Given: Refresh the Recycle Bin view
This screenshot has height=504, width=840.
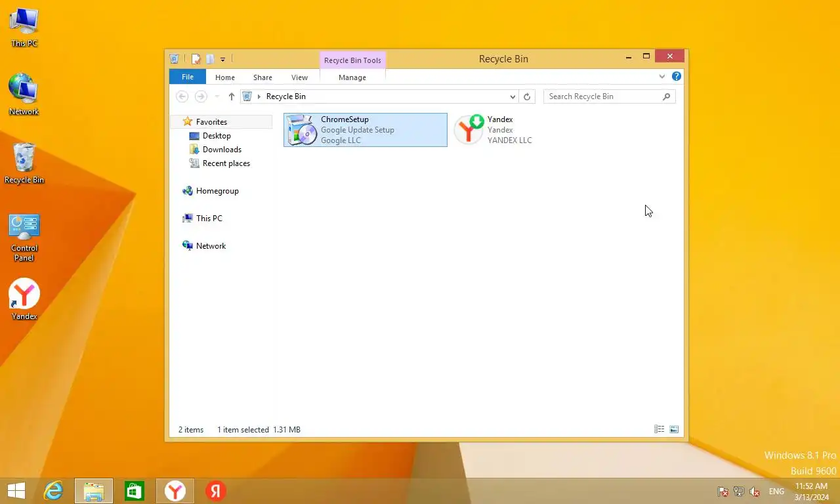Looking at the screenshot, I should (x=527, y=96).
